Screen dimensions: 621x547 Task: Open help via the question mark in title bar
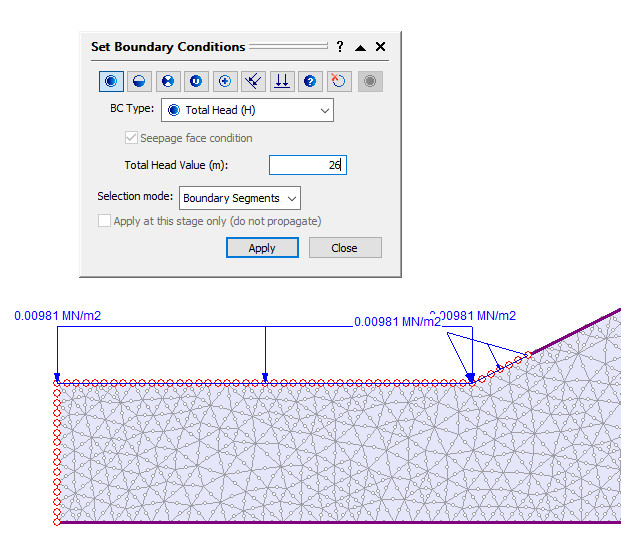340,47
